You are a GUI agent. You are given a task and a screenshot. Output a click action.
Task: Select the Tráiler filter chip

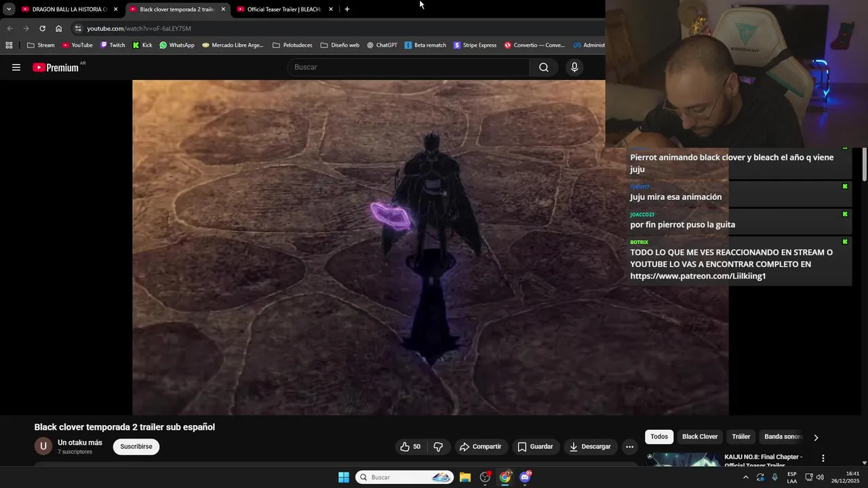(x=741, y=436)
